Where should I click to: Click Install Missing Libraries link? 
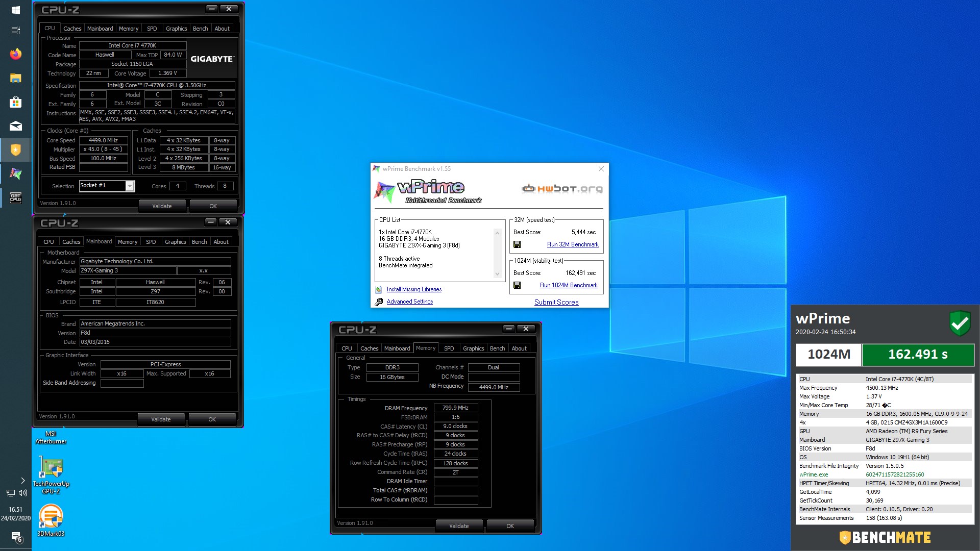coord(414,289)
